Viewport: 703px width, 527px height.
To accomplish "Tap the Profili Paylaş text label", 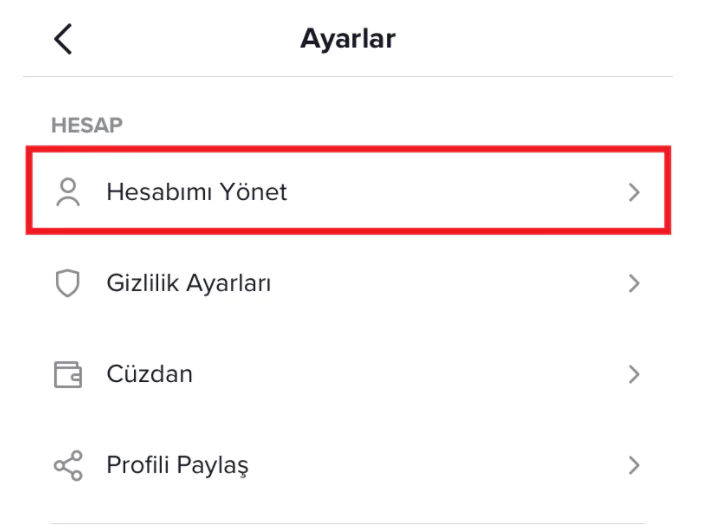I will 177,466.
